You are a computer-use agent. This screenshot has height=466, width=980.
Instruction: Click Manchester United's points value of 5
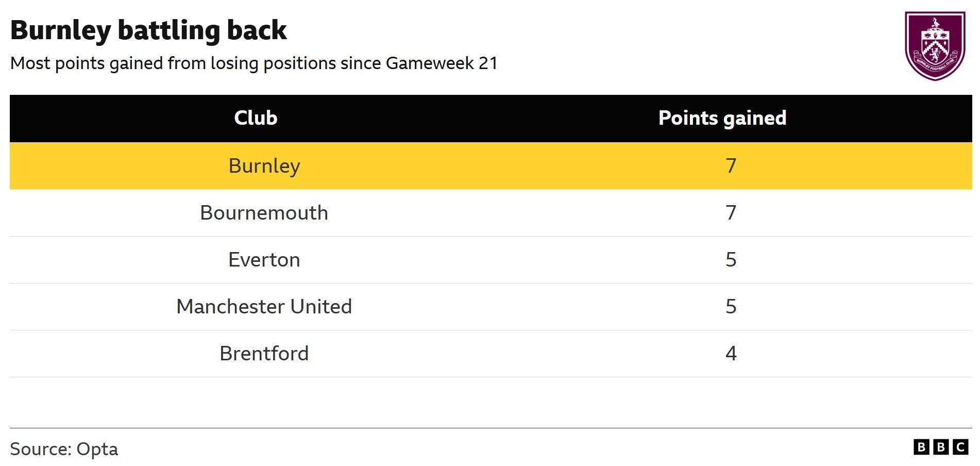731,307
